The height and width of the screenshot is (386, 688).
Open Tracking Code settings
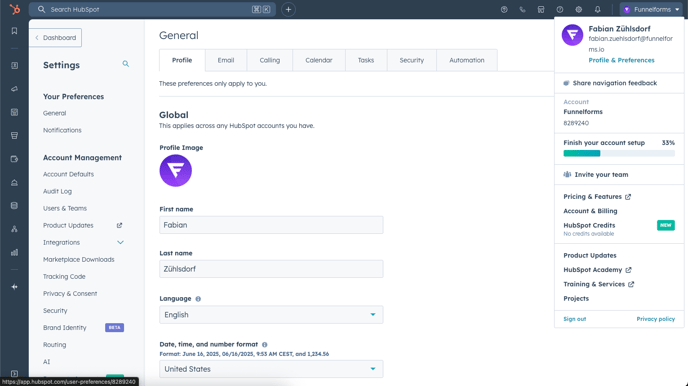64,277
